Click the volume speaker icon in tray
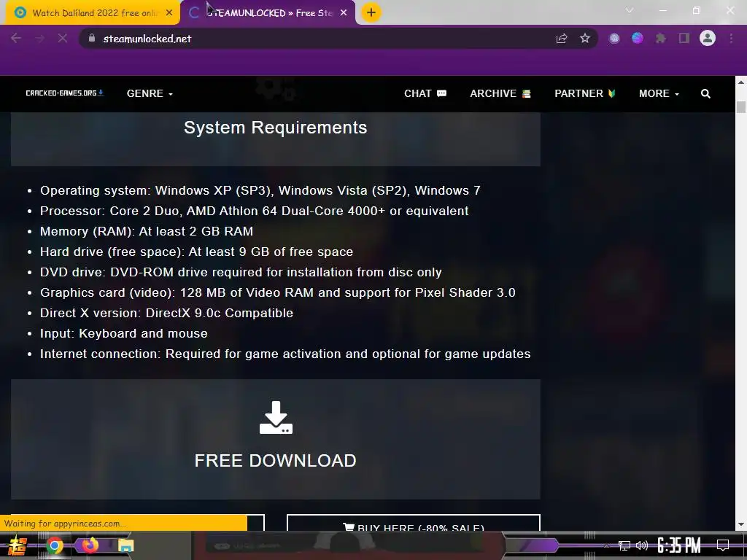 [642, 545]
